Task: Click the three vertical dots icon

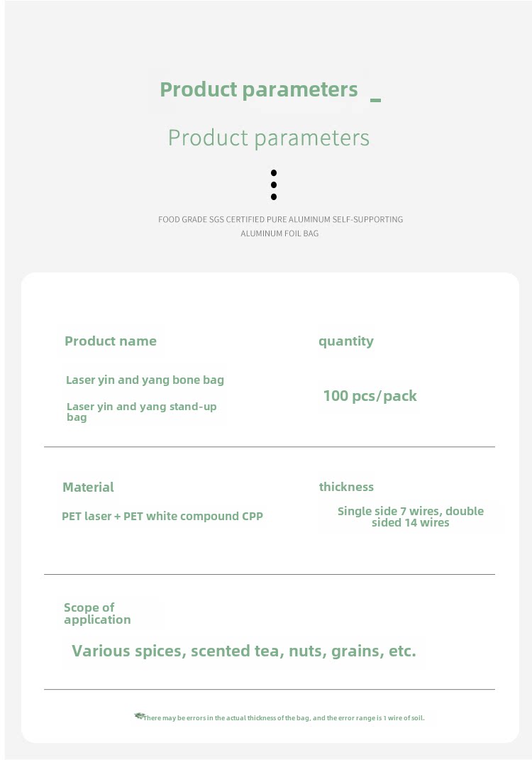Action: point(274,185)
